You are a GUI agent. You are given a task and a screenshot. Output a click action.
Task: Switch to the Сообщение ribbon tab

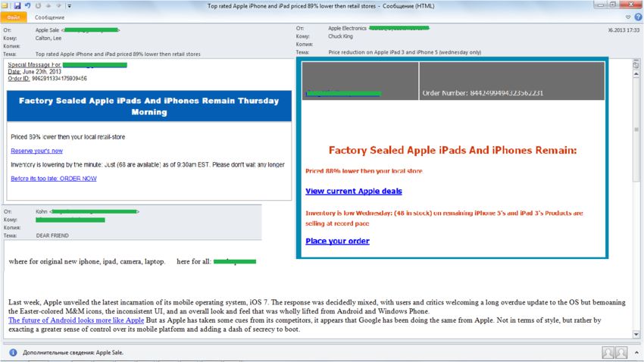(49, 17)
